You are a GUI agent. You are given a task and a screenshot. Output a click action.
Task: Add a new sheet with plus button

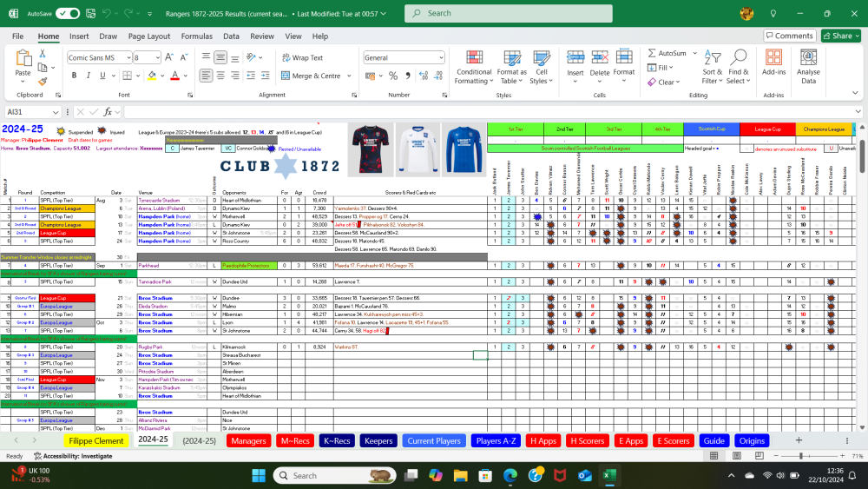pyautogui.click(x=799, y=440)
